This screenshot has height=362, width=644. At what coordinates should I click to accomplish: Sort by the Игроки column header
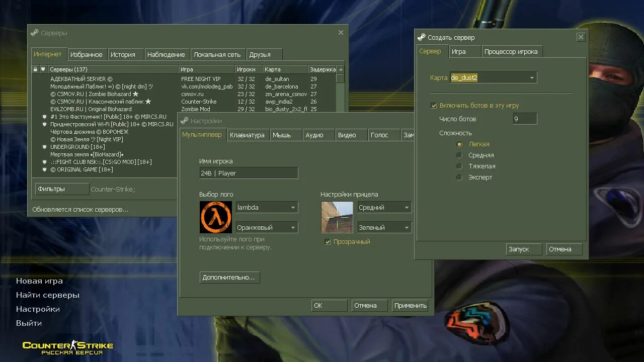[x=249, y=69]
